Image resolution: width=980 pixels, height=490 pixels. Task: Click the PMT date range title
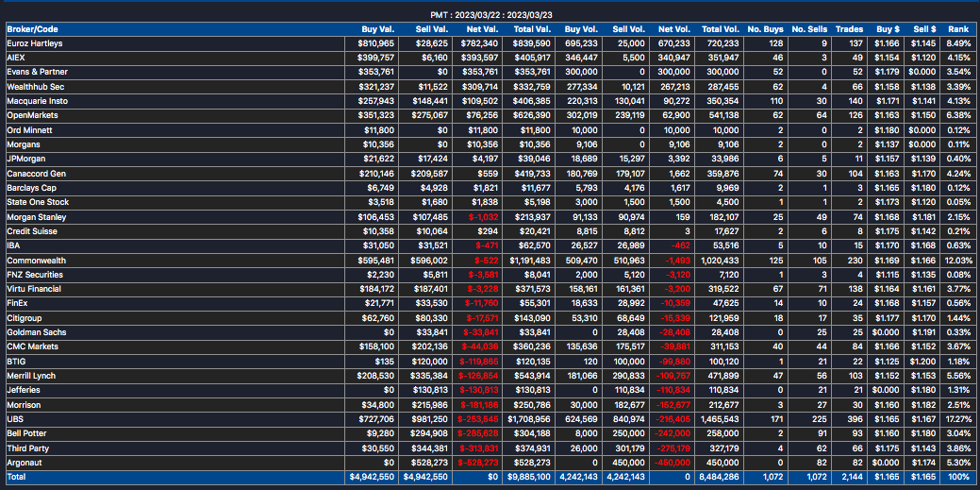click(x=490, y=15)
